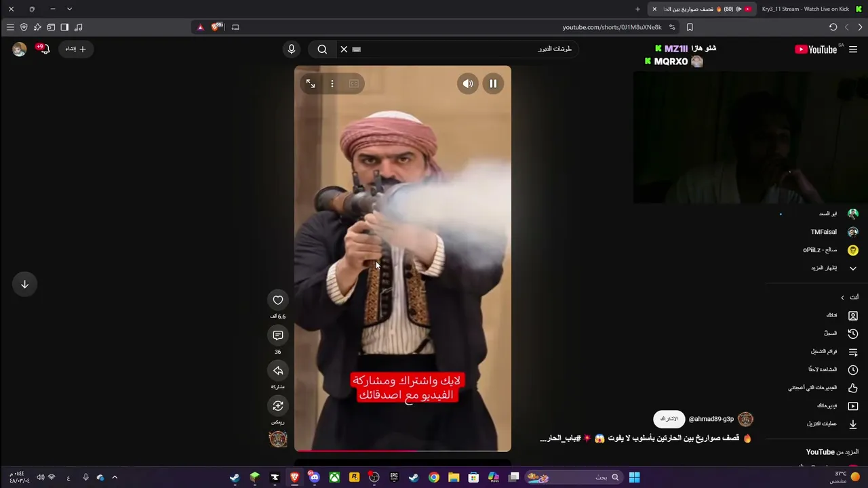Screen dimensions: 868x488
Task: Open the comments for this short
Action: pos(278,335)
